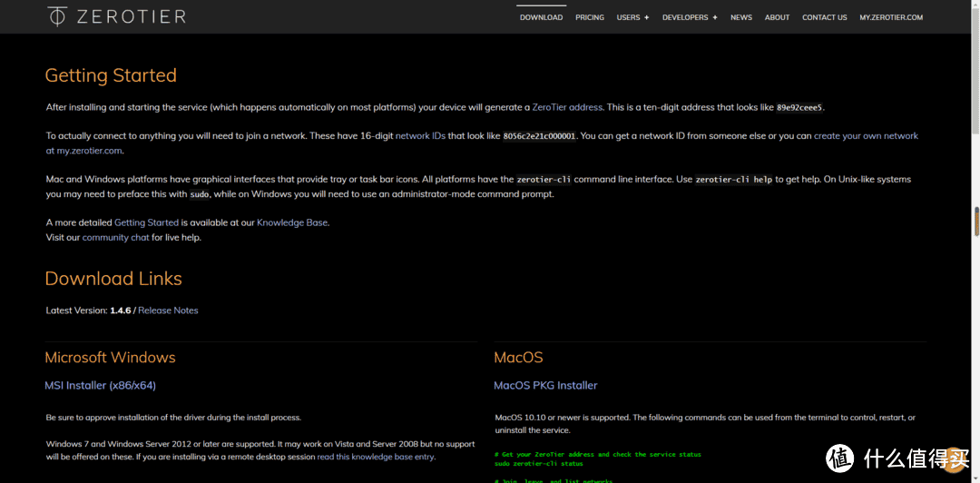Click the MacOS section heading

[518, 358]
